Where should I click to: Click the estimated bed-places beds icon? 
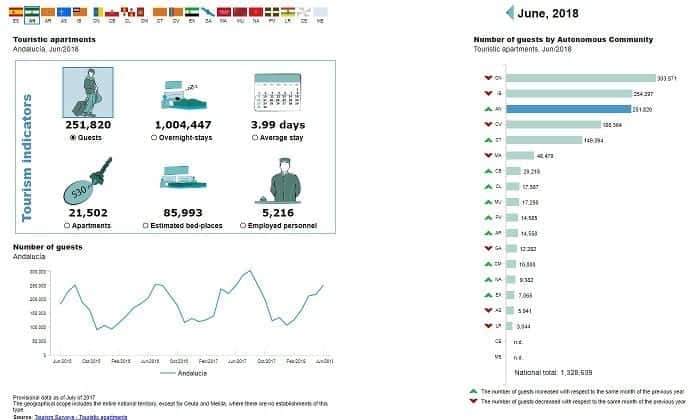point(186,180)
